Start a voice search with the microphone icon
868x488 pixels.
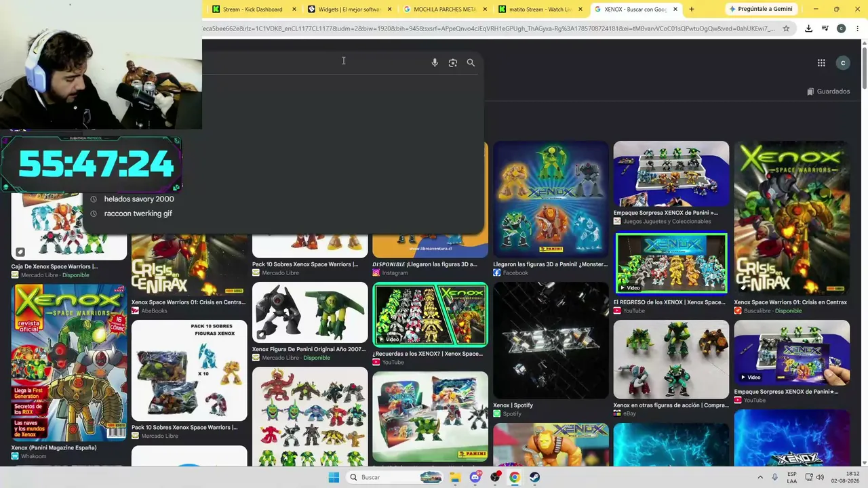click(x=435, y=62)
